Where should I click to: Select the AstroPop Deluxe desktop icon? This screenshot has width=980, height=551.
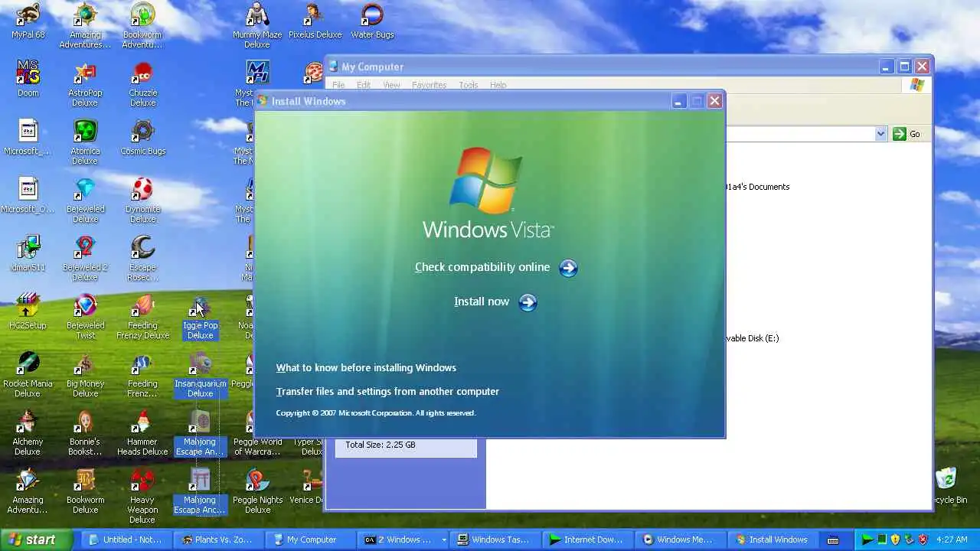click(x=85, y=84)
